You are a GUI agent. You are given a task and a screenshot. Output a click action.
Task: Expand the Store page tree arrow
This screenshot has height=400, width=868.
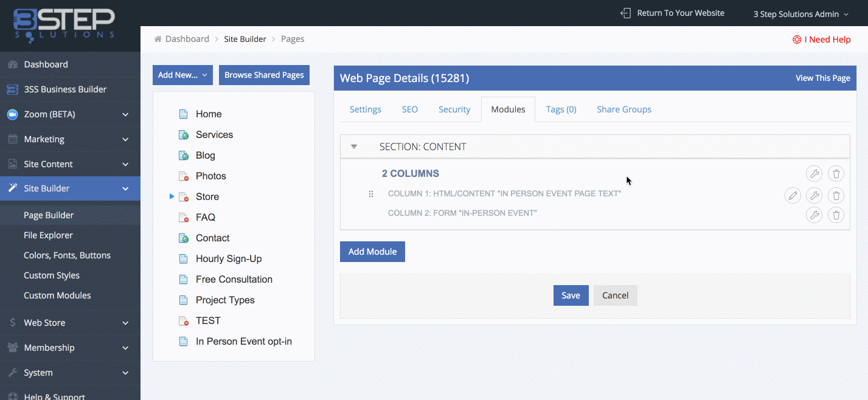(172, 196)
